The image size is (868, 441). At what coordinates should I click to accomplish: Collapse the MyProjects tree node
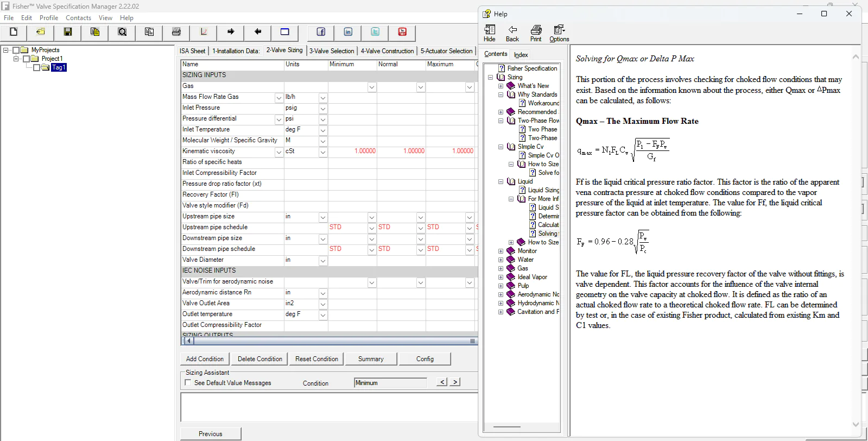[x=5, y=50]
